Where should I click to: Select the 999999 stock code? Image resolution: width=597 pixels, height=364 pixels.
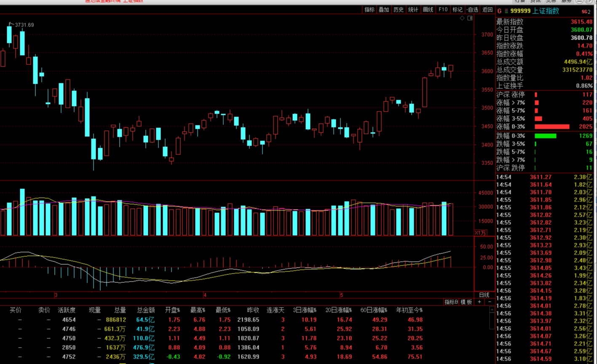[520, 11]
